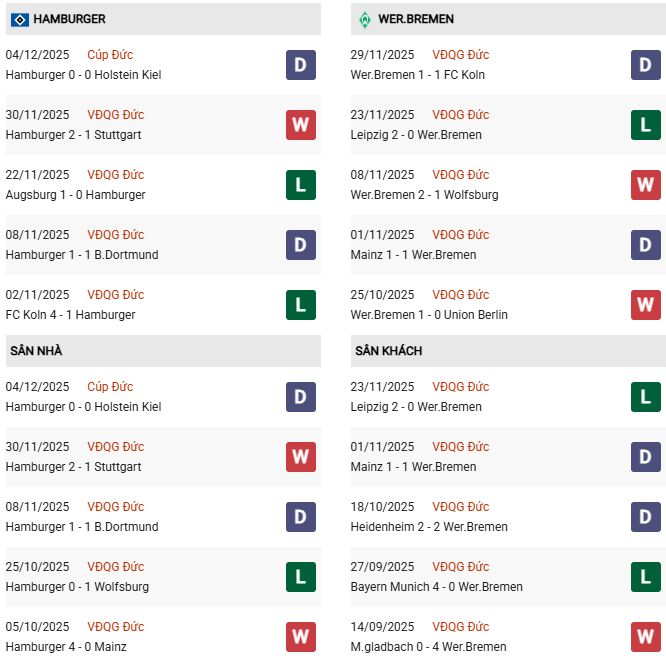Screen dimensions: 666x662
Task: Open the HAMBURGER team header
Action: tap(69, 19)
